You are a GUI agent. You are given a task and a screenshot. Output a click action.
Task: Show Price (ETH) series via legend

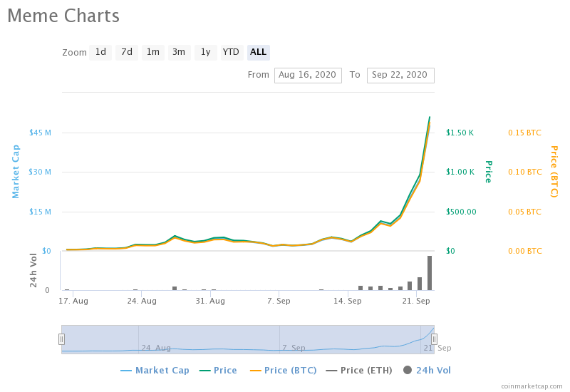[x=359, y=371]
